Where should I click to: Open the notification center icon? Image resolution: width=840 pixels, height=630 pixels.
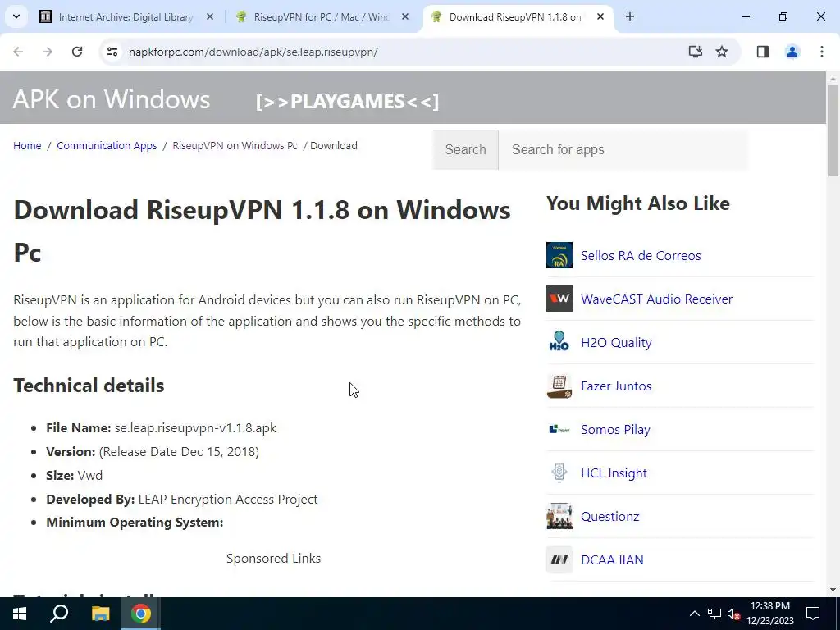pos(813,614)
